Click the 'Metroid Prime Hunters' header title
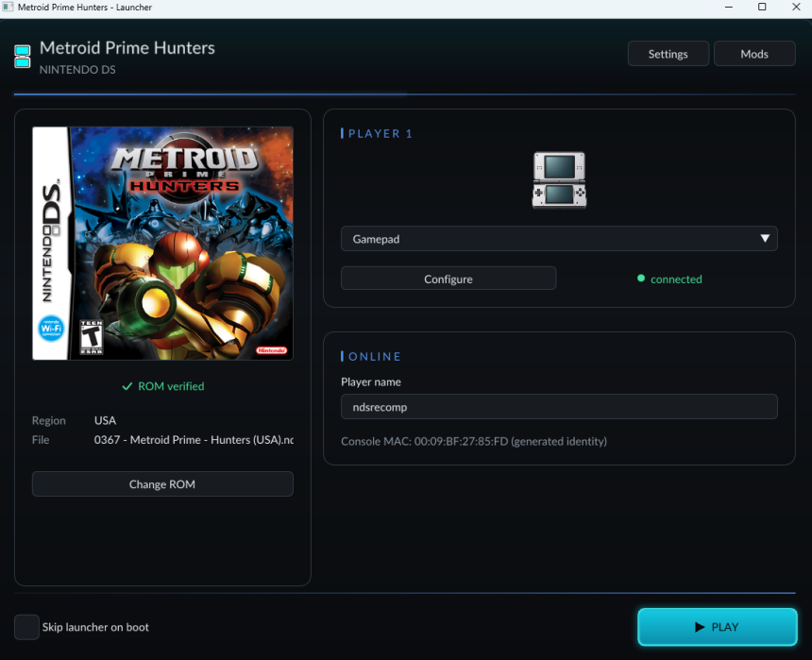812x660 pixels. click(x=127, y=47)
